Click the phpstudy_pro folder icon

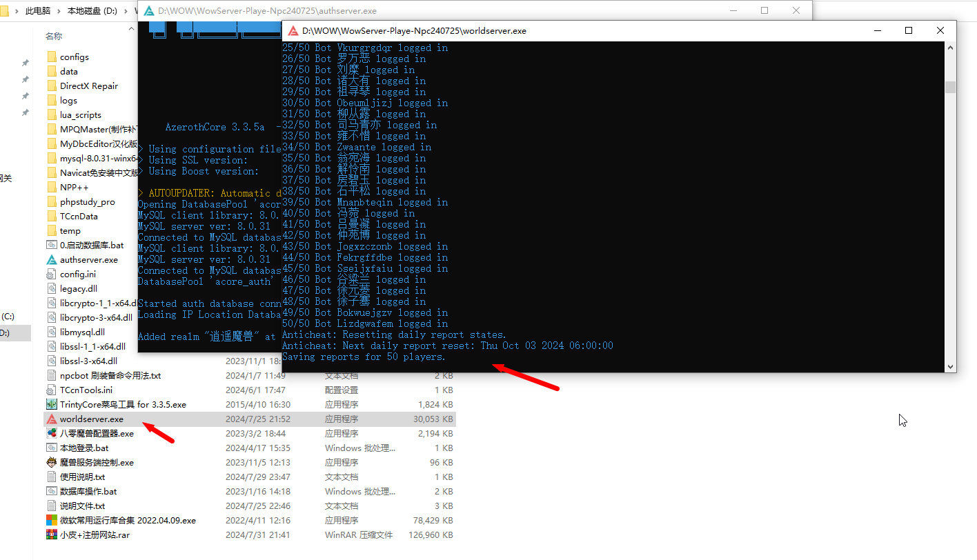coord(52,201)
